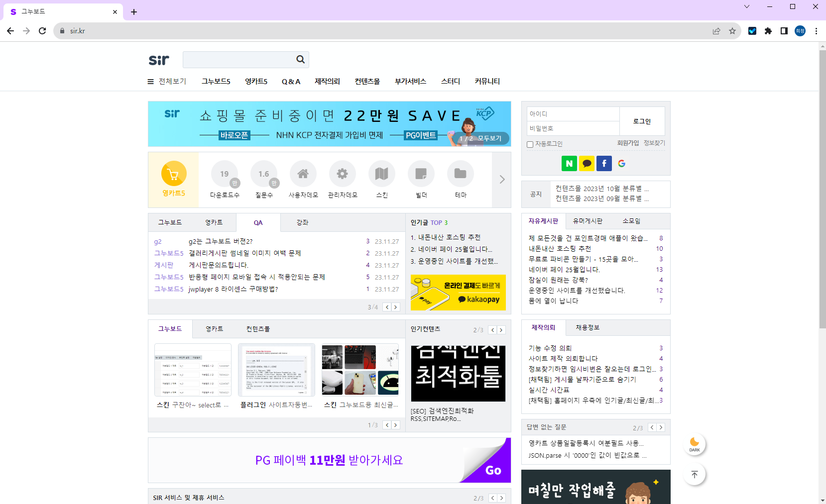The height and width of the screenshot is (504, 826).
Task: Reload the page
Action: 42,31
